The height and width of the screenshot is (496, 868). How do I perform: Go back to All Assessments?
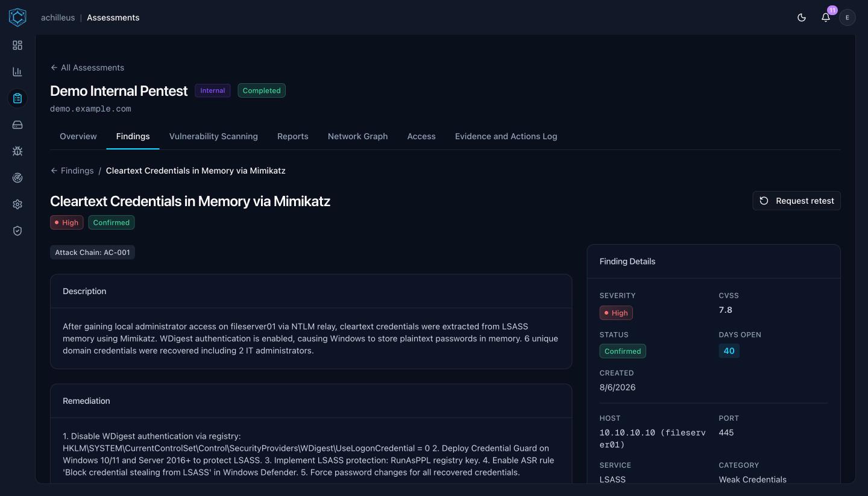click(87, 67)
